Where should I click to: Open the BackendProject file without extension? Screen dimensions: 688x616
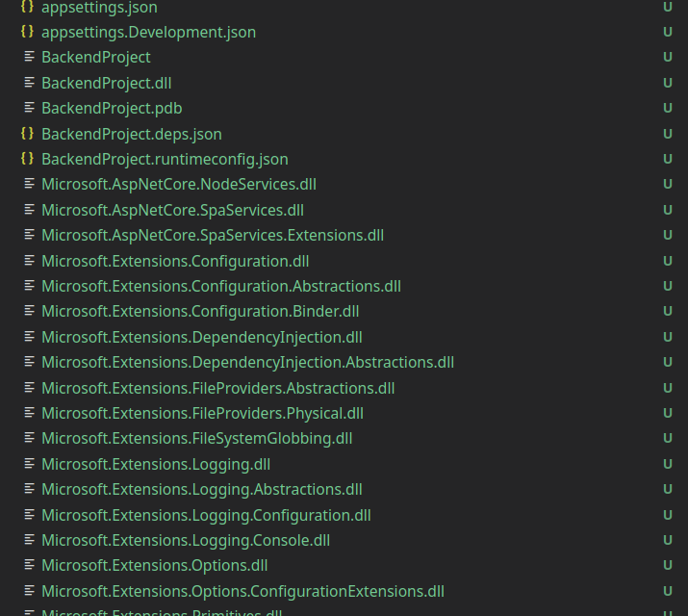tap(95, 58)
